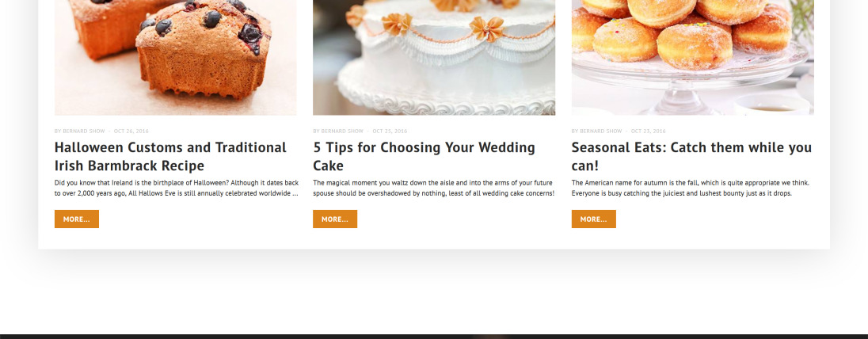Click the excerpt about waltzing down the aisle
The width and height of the screenshot is (868, 339).
pos(433,188)
